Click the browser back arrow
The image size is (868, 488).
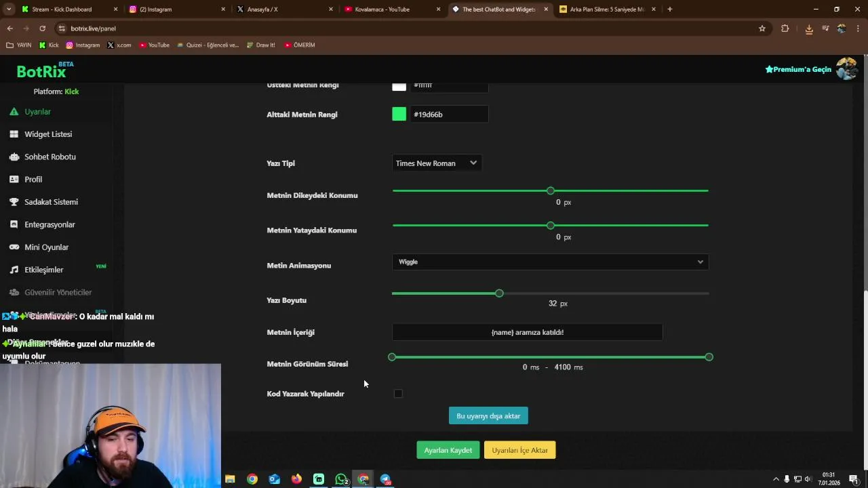click(x=9, y=28)
